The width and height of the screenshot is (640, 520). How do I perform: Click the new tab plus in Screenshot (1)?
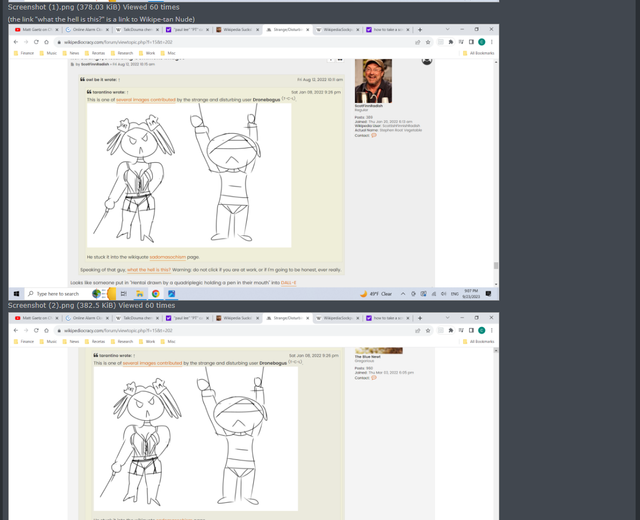[x=420, y=30]
